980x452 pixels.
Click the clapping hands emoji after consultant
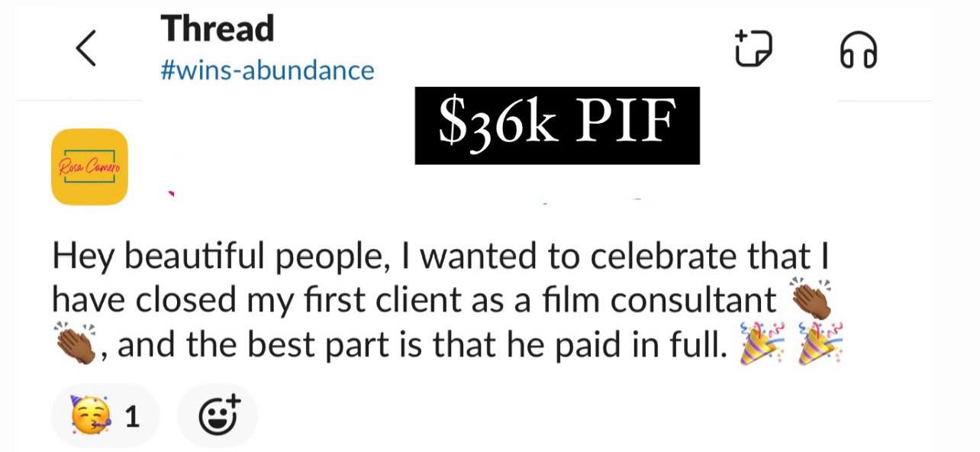[x=808, y=302]
